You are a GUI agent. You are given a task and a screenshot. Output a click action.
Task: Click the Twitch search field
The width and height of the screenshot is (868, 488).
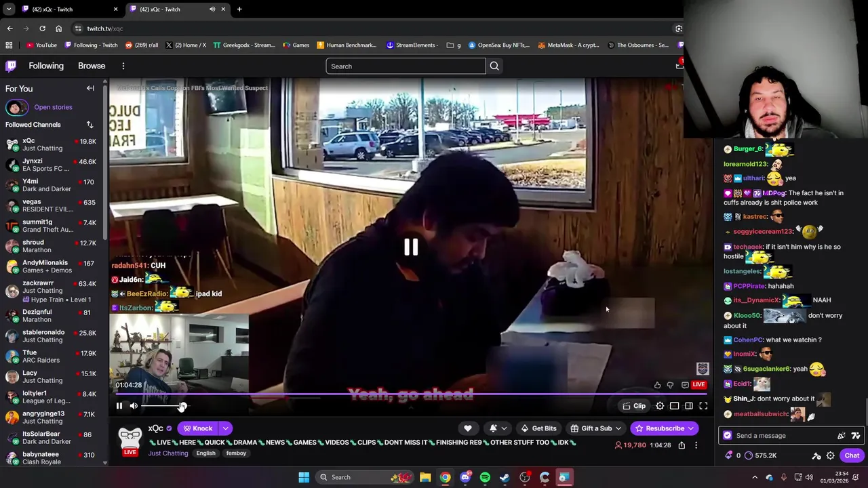click(406, 66)
